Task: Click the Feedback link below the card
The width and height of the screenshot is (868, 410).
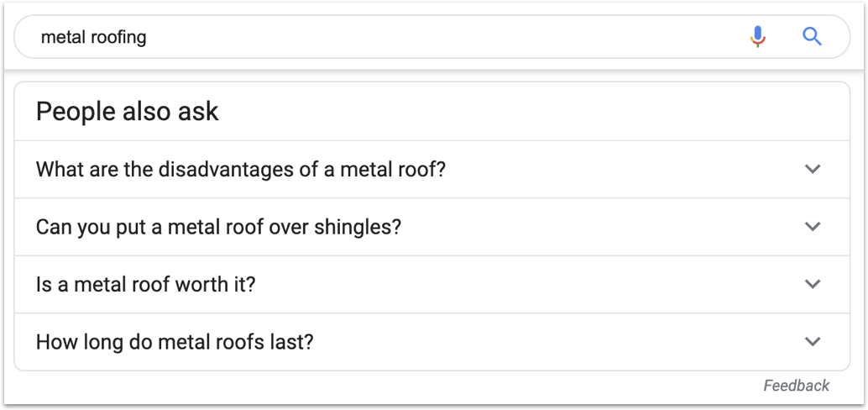Action: click(796, 386)
